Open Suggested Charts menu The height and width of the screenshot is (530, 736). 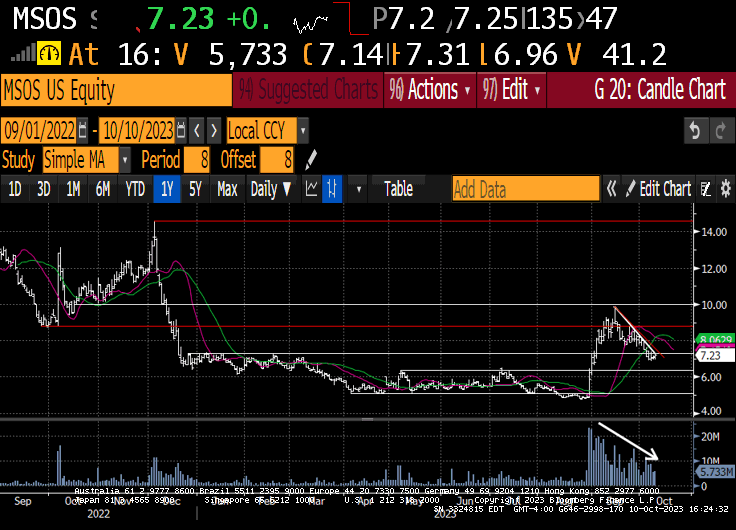(x=308, y=89)
